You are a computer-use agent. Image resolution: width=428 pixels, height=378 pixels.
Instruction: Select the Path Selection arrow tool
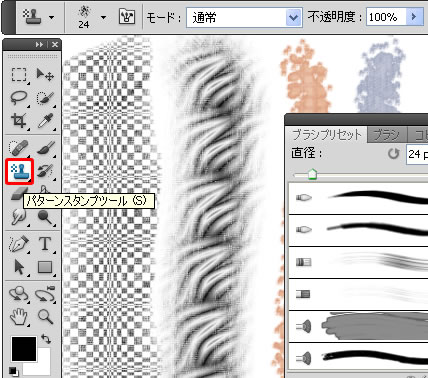click(x=19, y=267)
